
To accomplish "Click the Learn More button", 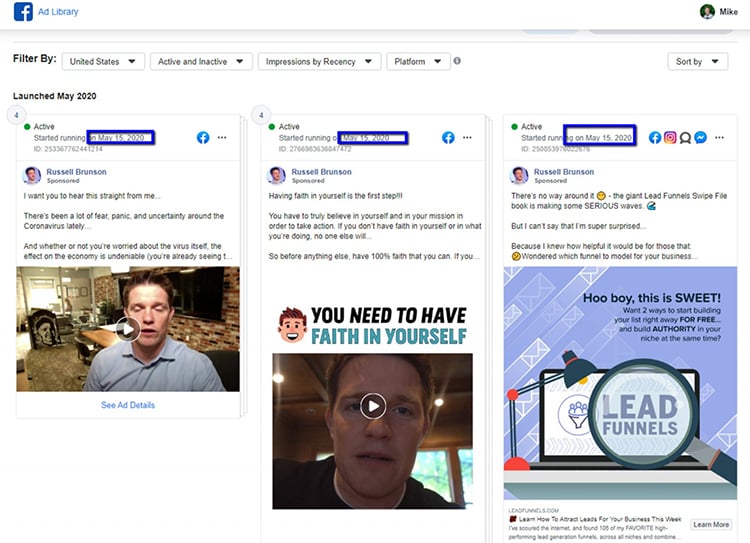I will [x=711, y=524].
